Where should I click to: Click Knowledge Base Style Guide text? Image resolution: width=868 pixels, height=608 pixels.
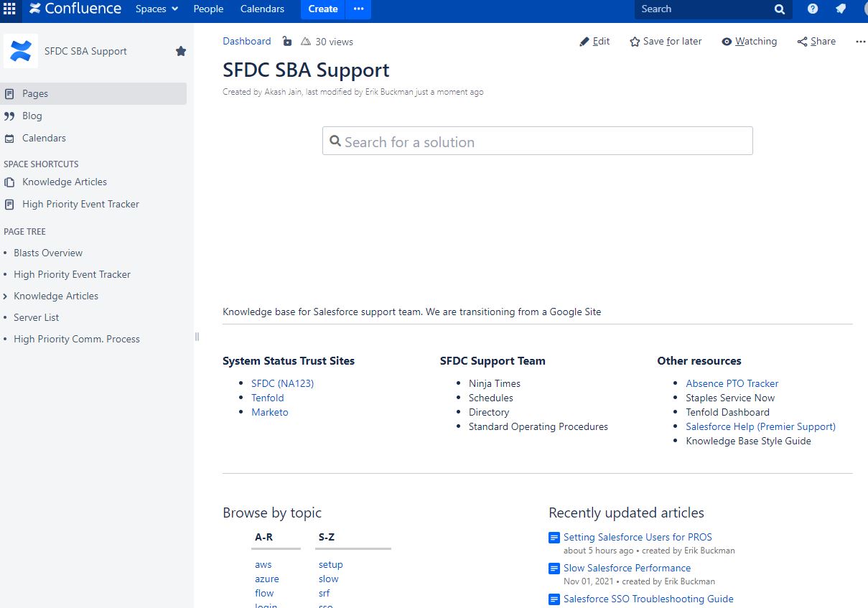tap(749, 441)
